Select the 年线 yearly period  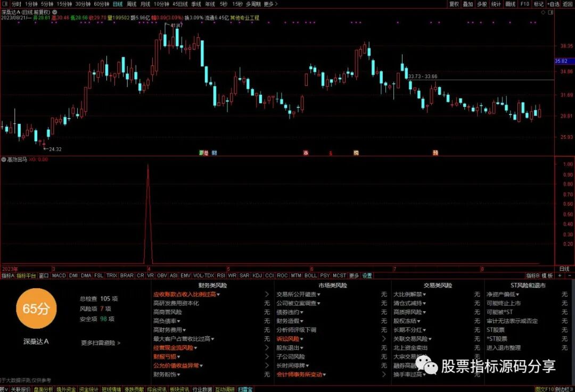click(x=210, y=4)
